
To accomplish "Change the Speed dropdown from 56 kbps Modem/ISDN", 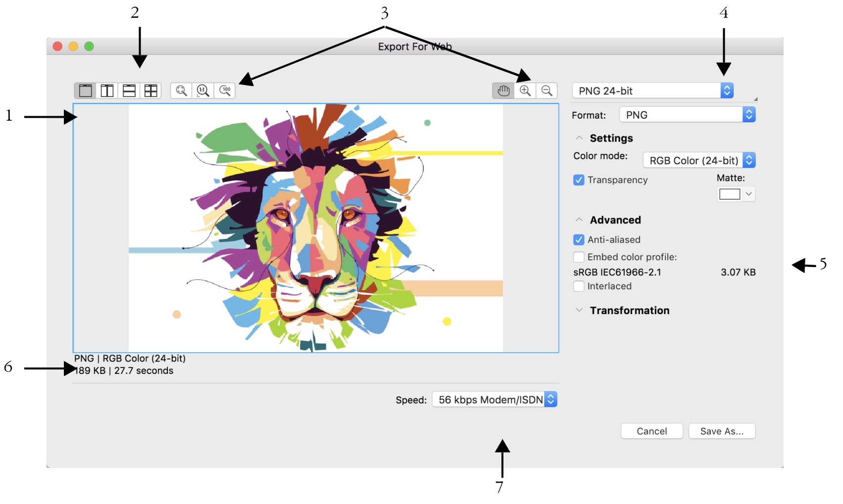I will (x=550, y=399).
